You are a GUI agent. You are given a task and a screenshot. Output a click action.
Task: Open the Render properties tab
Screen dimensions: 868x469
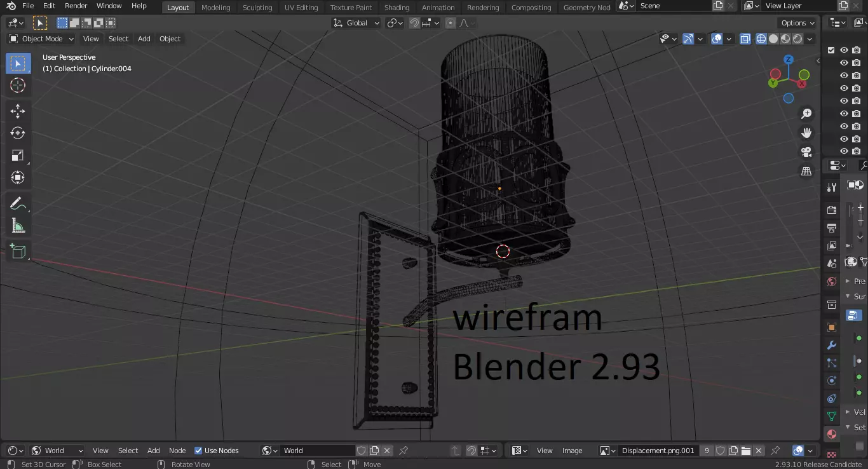point(831,210)
